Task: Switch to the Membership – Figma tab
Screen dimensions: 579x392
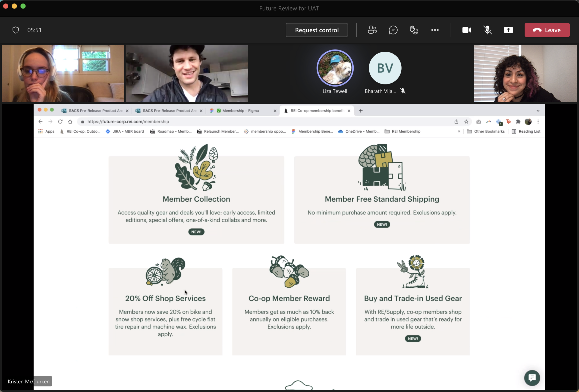Action: (240, 111)
